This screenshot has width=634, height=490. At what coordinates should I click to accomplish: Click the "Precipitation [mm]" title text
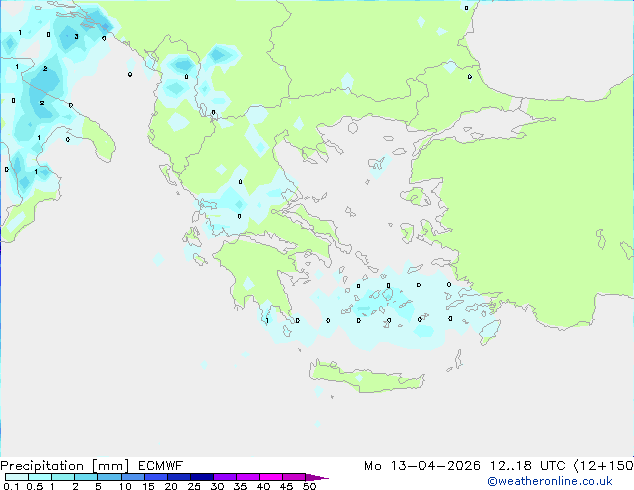click(x=65, y=466)
